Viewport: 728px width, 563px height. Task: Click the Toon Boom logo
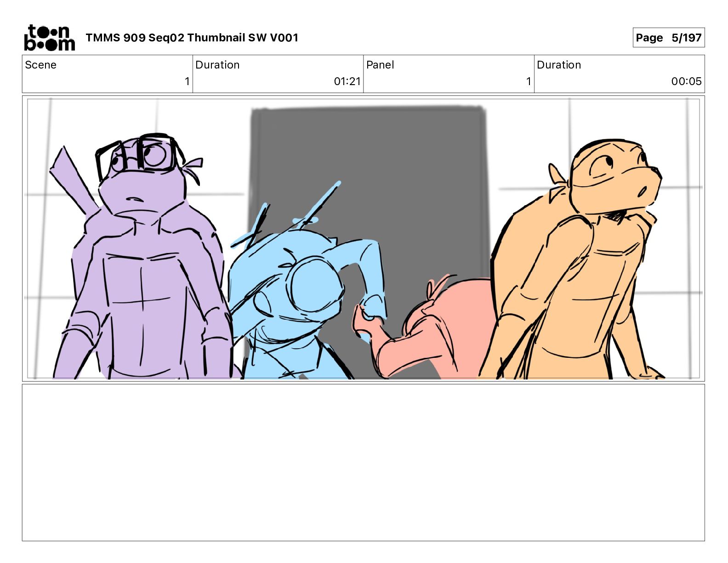click(x=49, y=37)
